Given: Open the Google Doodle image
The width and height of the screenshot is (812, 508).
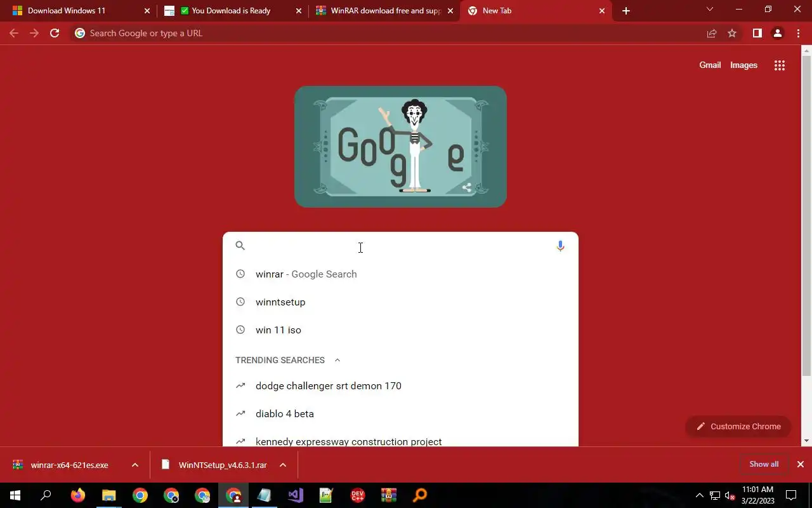Looking at the screenshot, I should [400, 147].
